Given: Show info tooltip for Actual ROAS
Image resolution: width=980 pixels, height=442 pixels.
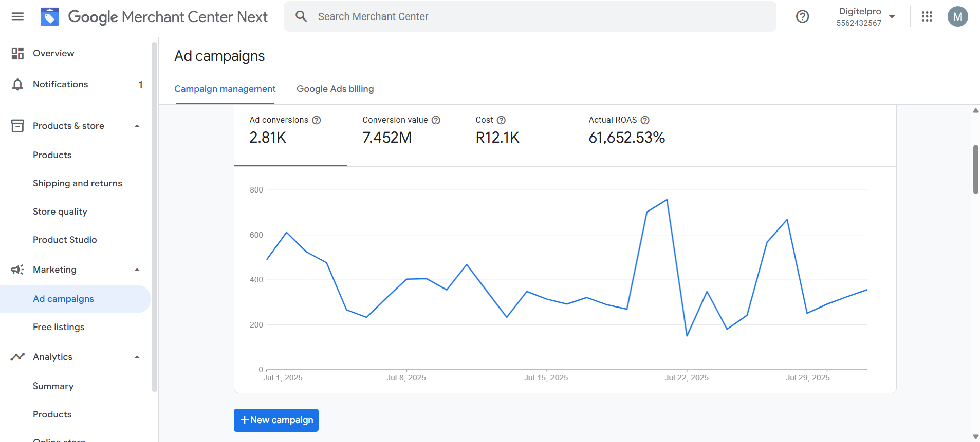Looking at the screenshot, I should [x=645, y=120].
